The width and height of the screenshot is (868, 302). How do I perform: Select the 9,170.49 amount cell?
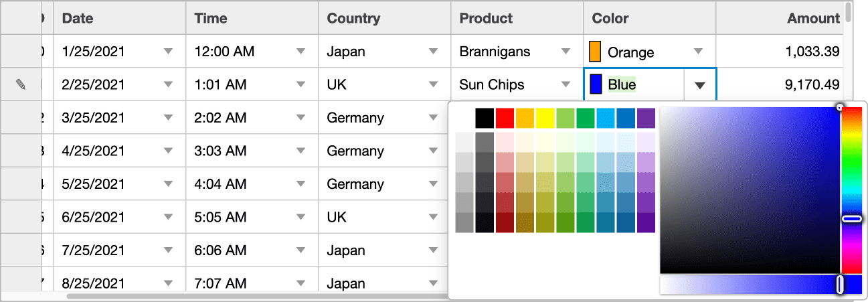coord(780,84)
